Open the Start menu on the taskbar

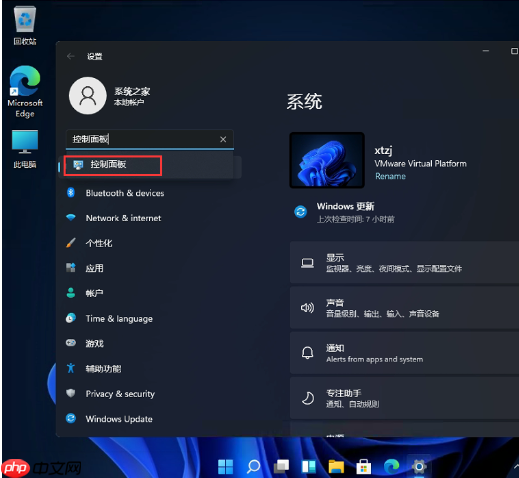pyautogui.click(x=226, y=466)
